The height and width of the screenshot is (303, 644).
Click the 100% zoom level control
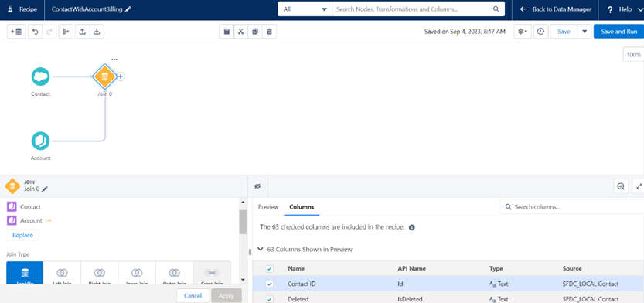634,55
